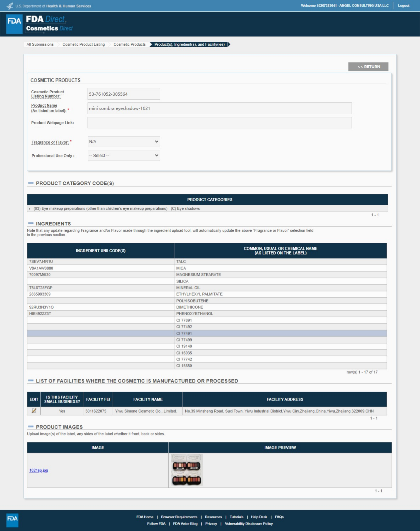This screenshot has width=420, height=531.
Task: Collapse the Product Category Code(s) section
Action: [31, 183]
